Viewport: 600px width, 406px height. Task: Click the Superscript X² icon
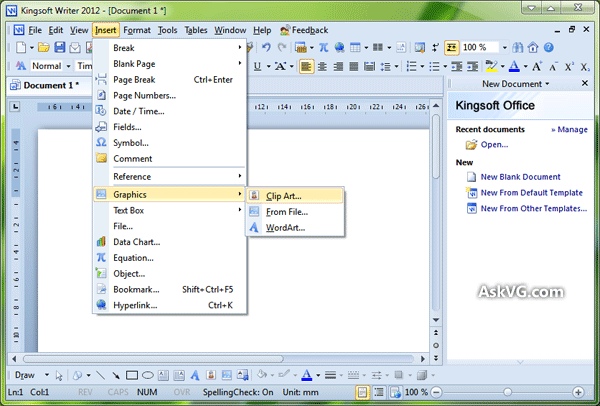coord(569,67)
